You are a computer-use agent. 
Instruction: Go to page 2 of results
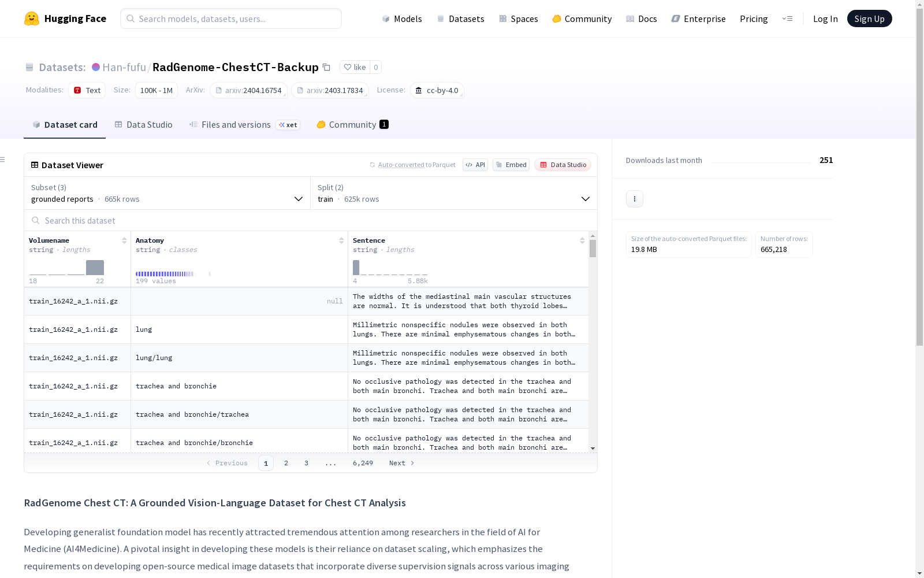(286, 463)
